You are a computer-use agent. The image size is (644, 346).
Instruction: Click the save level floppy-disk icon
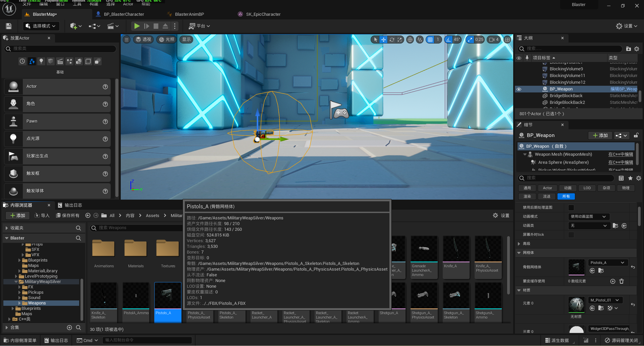click(x=9, y=26)
